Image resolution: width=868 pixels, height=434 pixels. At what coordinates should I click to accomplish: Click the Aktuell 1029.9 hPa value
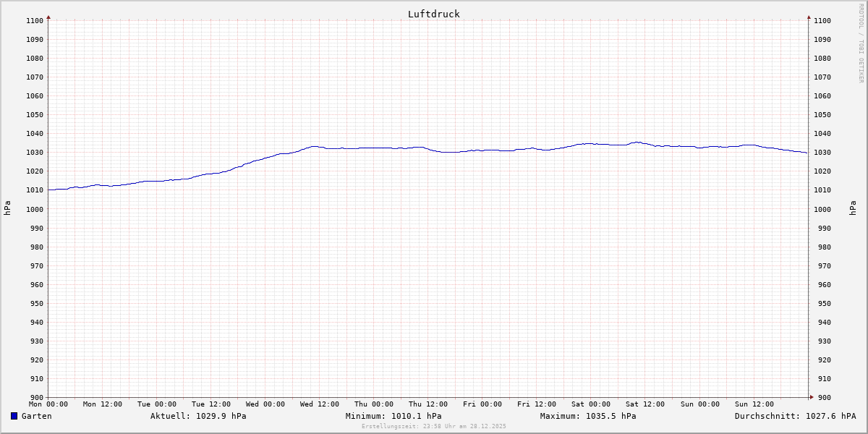click(198, 416)
